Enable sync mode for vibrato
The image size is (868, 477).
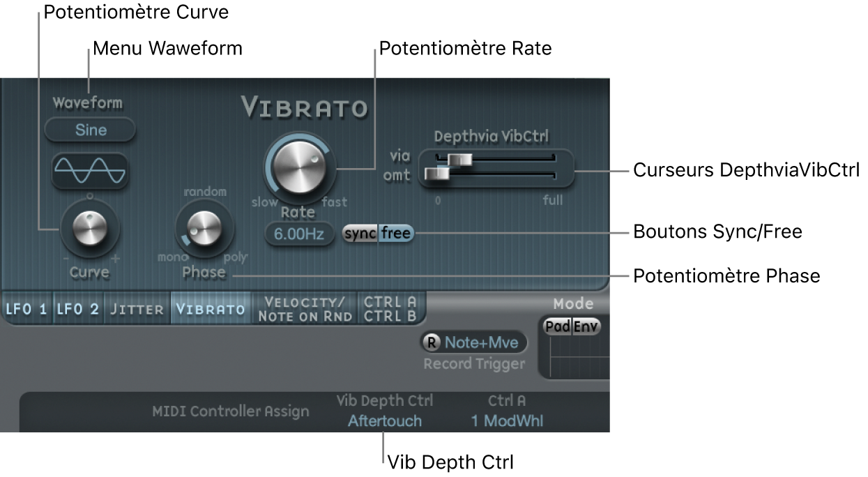[360, 234]
